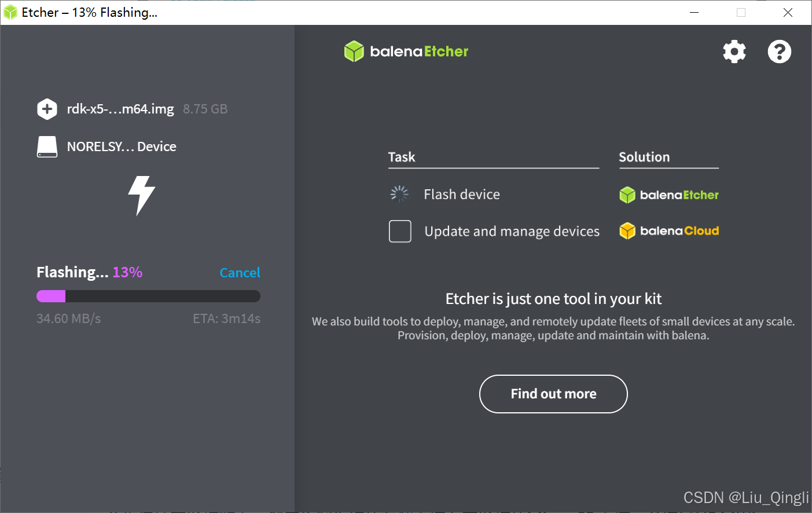The width and height of the screenshot is (812, 513).
Task: Click the Flashing... 13% status text
Action: (90, 272)
